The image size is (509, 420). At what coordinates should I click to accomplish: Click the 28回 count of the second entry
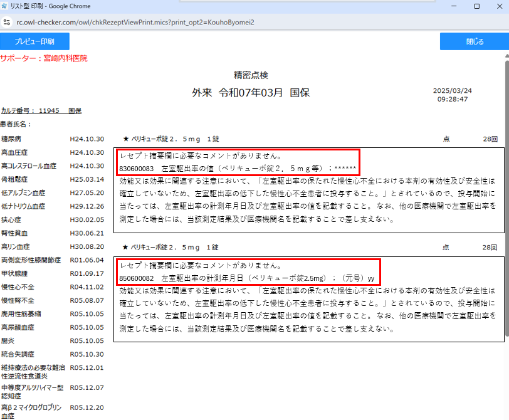click(x=490, y=248)
